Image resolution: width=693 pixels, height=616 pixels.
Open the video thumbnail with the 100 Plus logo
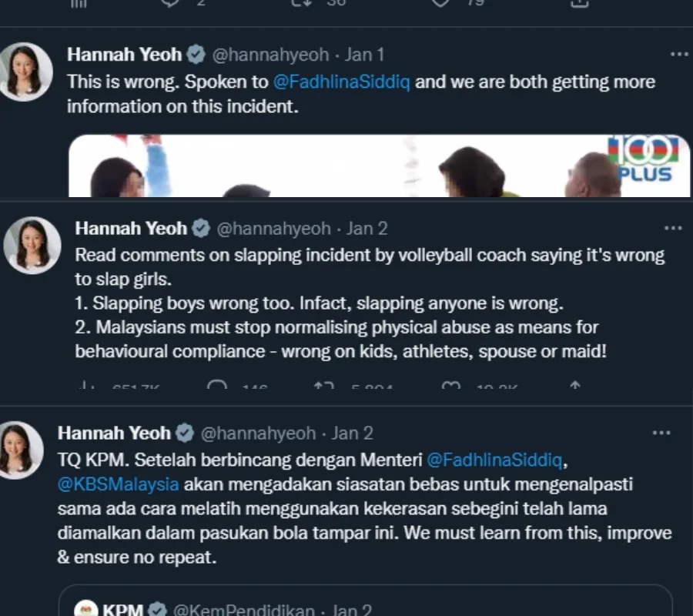point(379,166)
